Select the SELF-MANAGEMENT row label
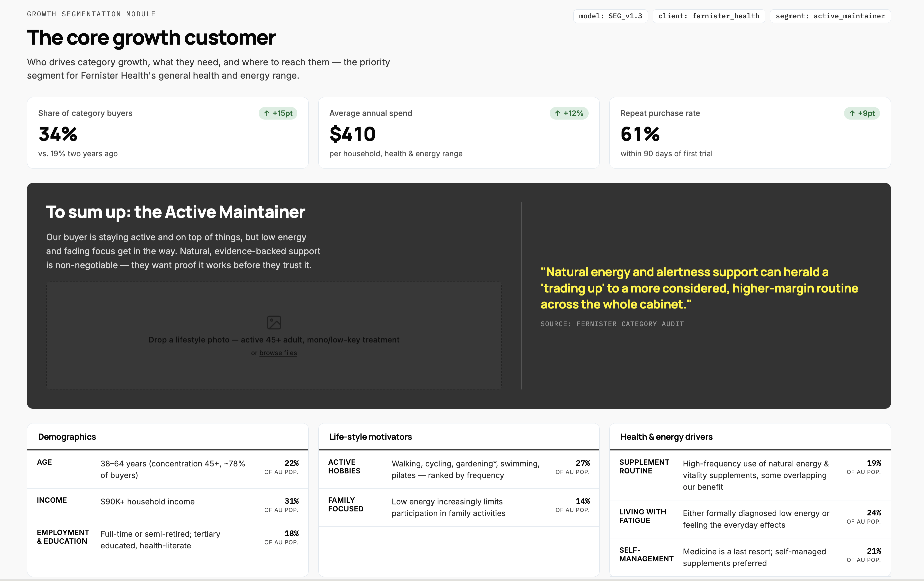Viewport: 924px width, 581px height. tap(646, 554)
